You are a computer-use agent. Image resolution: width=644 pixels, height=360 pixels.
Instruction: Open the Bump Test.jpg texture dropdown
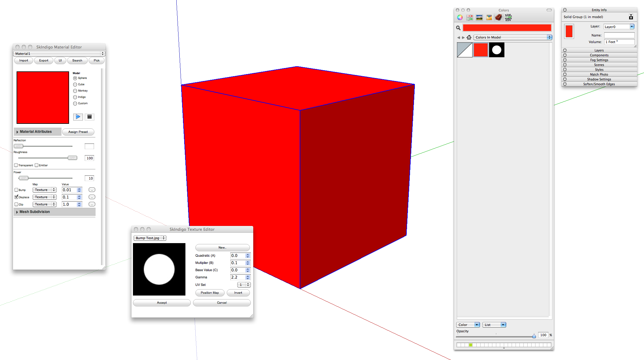[150, 238]
